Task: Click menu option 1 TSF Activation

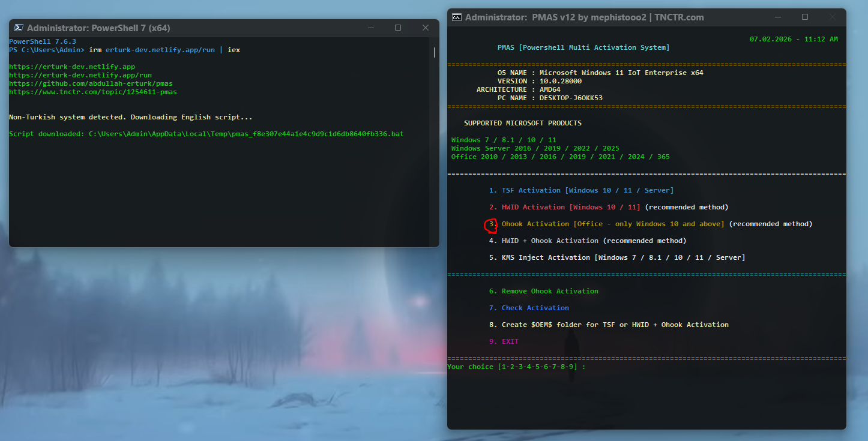Action: tap(581, 190)
